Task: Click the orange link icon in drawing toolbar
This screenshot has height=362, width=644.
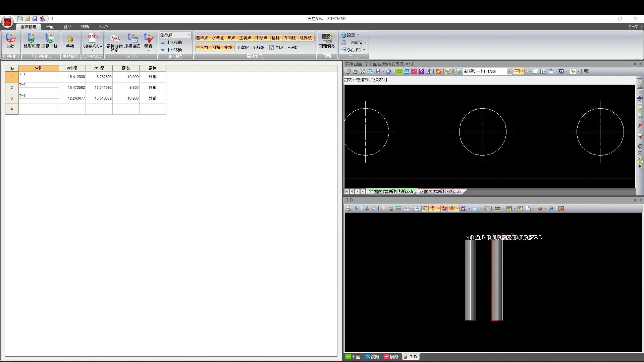Action: click(x=438, y=71)
